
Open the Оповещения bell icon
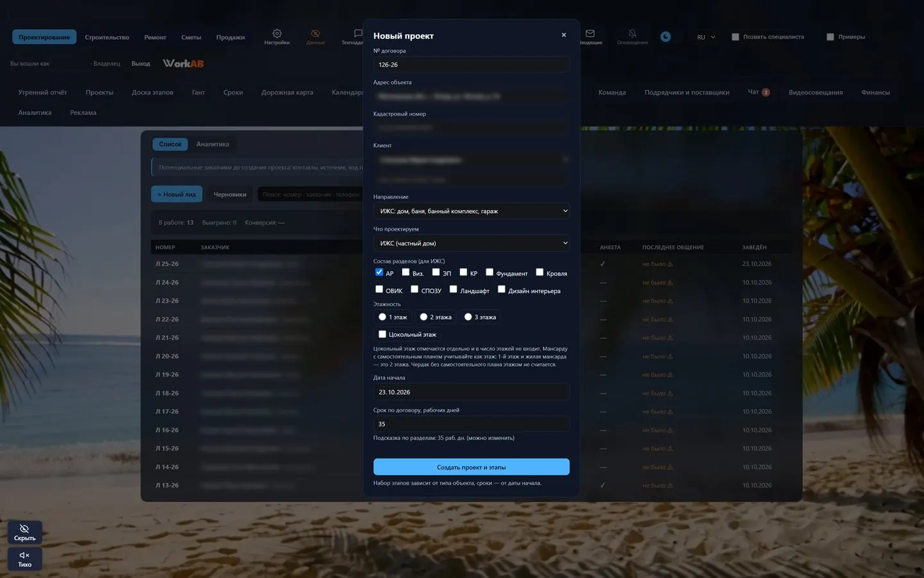tap(632, 33)
